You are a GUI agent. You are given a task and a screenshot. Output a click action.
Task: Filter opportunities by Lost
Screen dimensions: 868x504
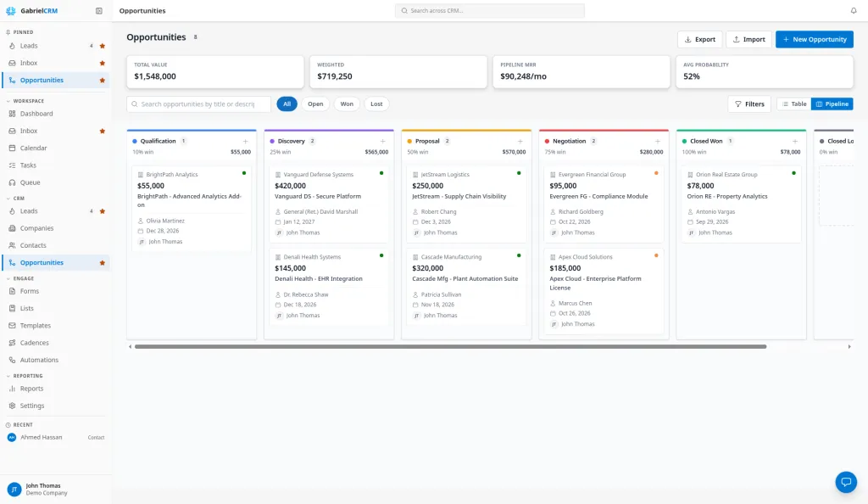(x=376, y=104)
